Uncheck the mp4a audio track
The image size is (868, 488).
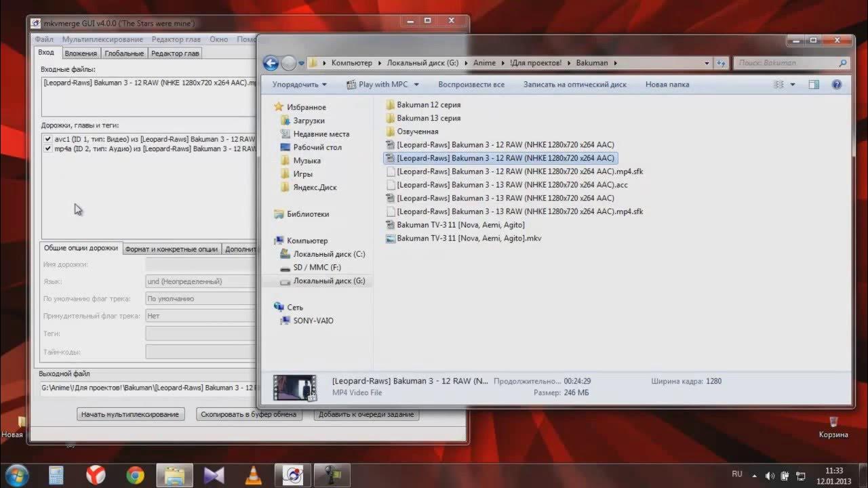point(47,148)
